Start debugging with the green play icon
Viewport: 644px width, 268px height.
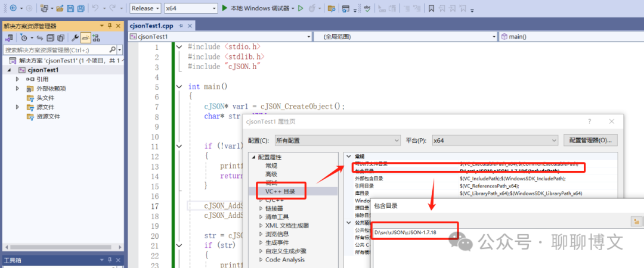(225, 8)
